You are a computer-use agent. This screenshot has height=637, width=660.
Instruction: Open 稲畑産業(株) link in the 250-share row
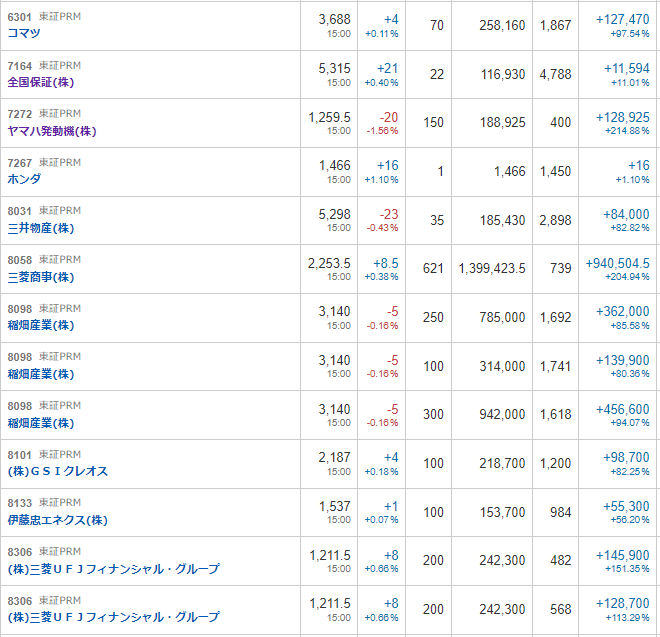[x=41, y=325]
